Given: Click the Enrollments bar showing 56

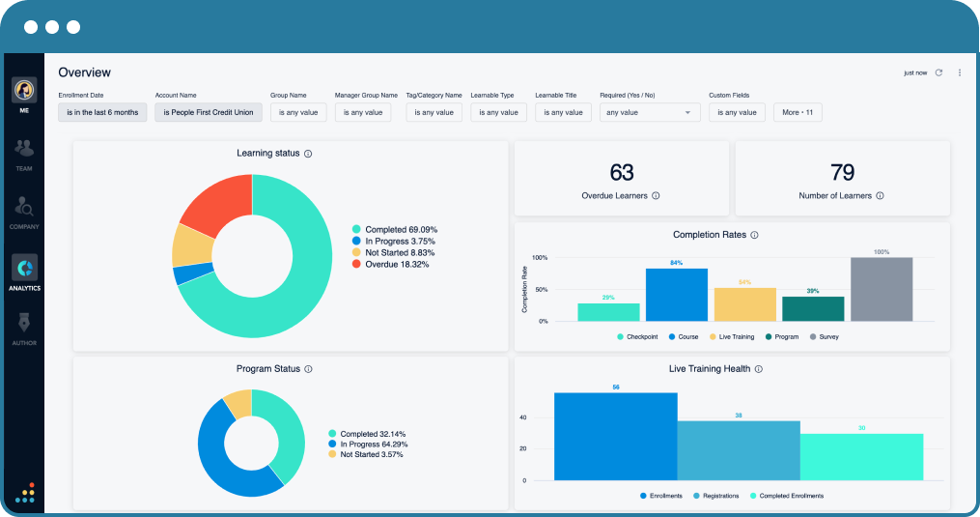Looking at the screenshot, I should tap(615, 436).
